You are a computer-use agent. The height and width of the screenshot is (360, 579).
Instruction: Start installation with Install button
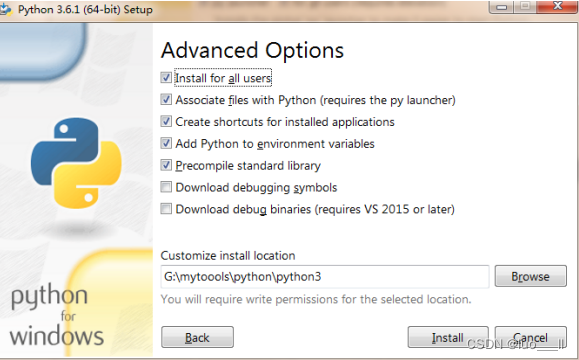coord(448,337)
